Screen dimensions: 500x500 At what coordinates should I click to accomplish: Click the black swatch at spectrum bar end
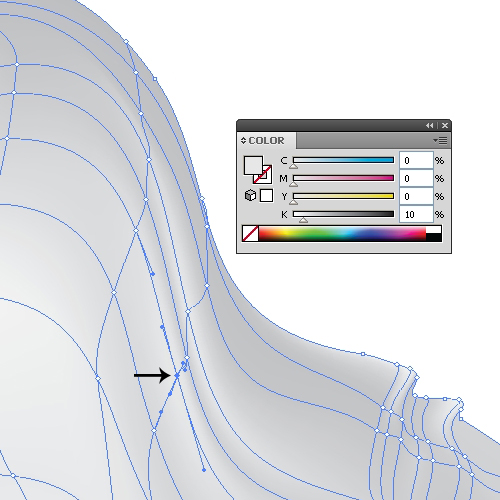click(x=434, y=237)
